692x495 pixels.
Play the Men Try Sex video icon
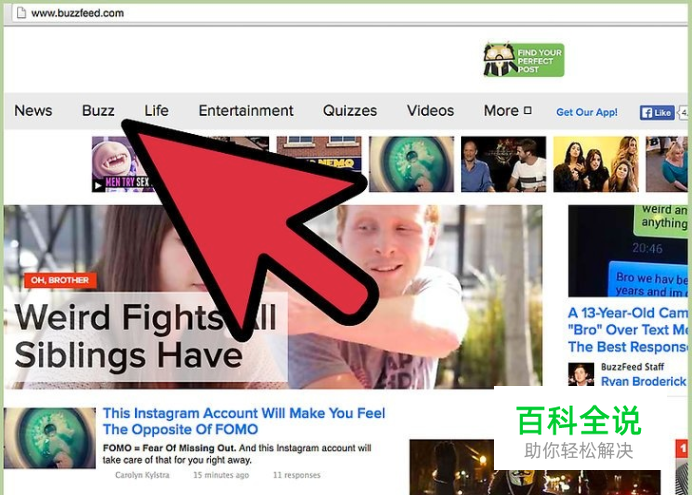98,186
